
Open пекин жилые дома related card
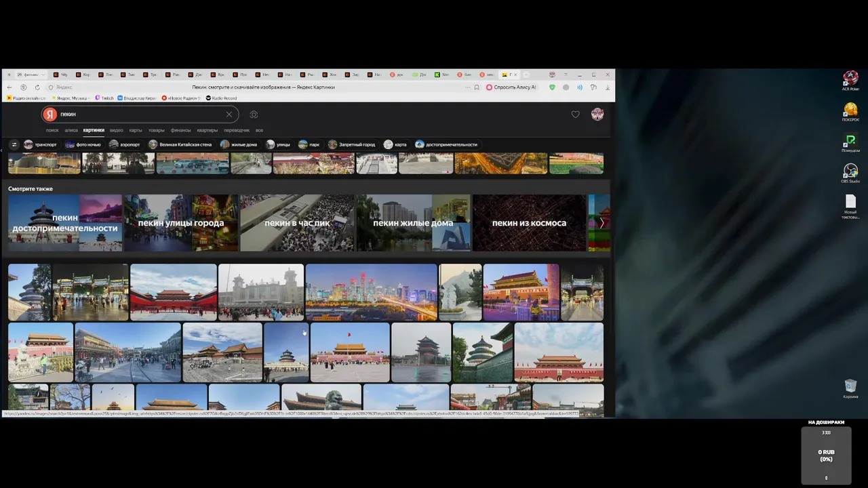(413, 223)
